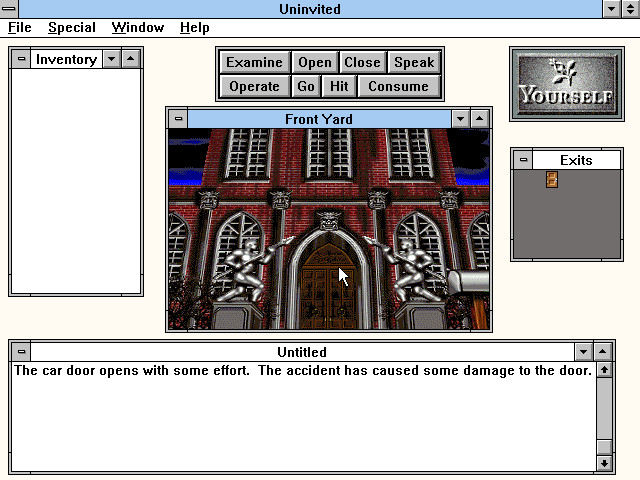Click the Exits title bar
Image resolution: width=640 pixels, height=480 pixels.
(x=576, y=160)
